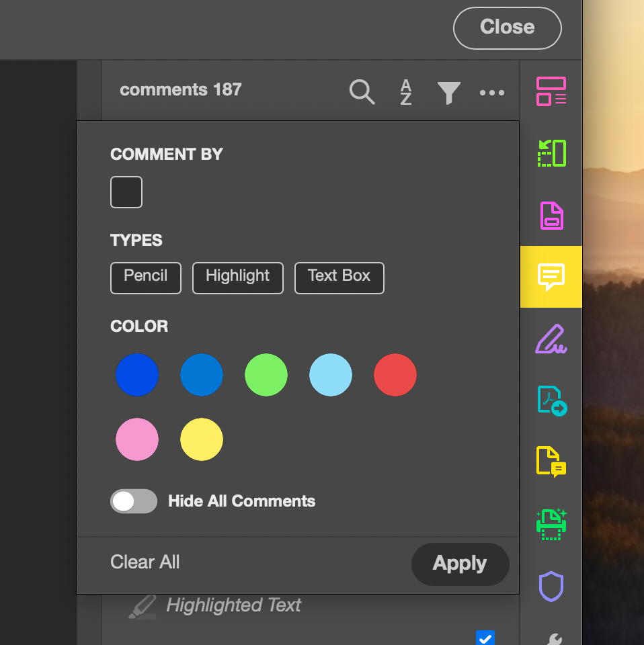The image size is (644, 645).
Task: Select the Organize Pages sidebar icon
Action: tap(551, 153)
